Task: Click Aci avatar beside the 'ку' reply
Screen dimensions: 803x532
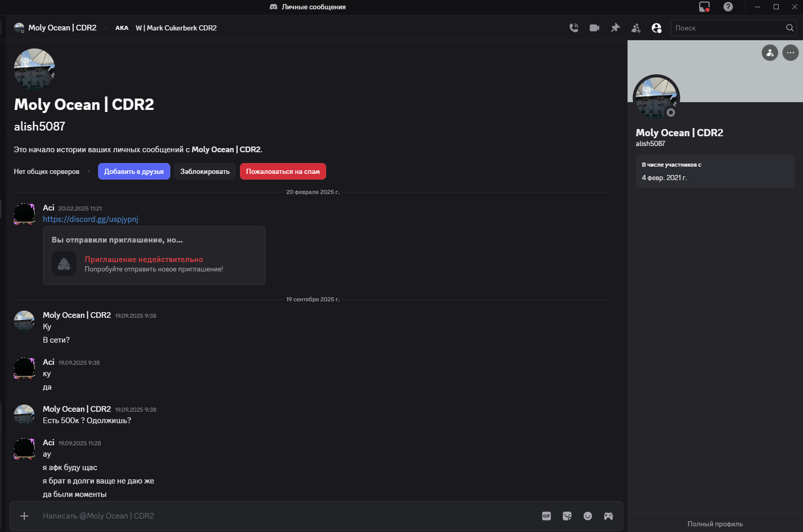Action: click(x=24, y=368)
